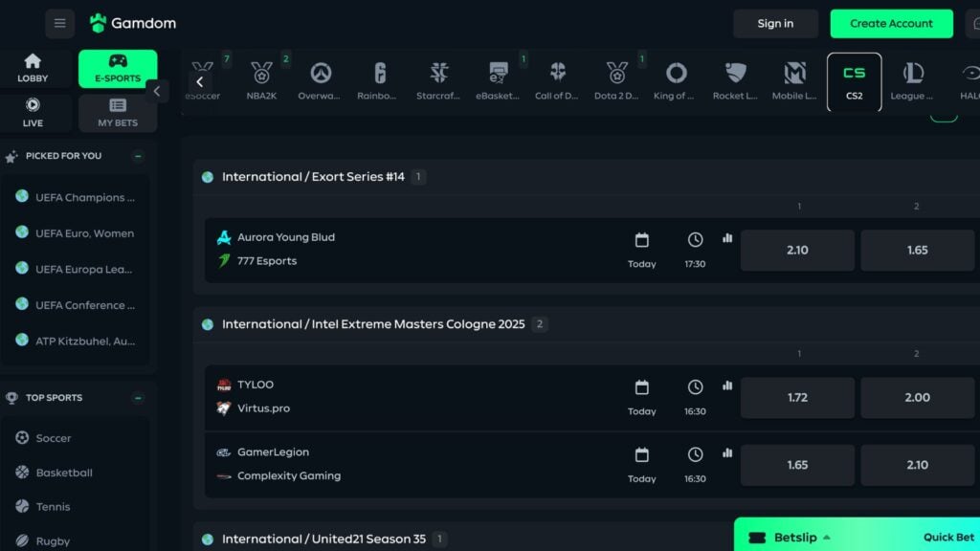Bet 1.65 on GamerLegion
The width and height of the screenshot is (980, 551).
pos(797,465)
